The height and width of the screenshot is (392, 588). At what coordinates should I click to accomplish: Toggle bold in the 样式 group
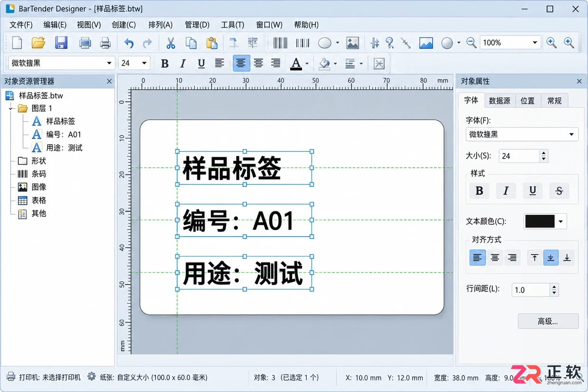click(479, 191)
